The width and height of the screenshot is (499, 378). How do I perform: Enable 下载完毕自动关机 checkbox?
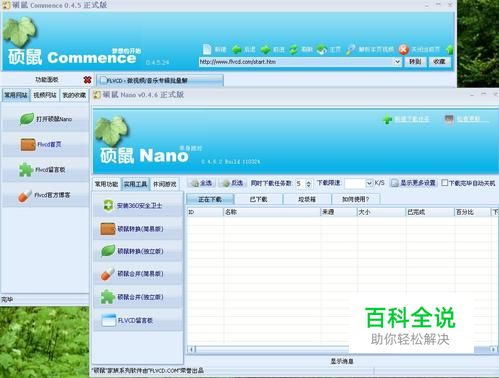pos(444,183)
